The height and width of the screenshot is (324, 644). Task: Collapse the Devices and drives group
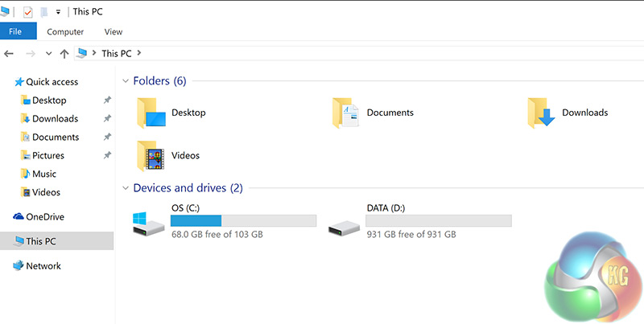coord(125,188)
